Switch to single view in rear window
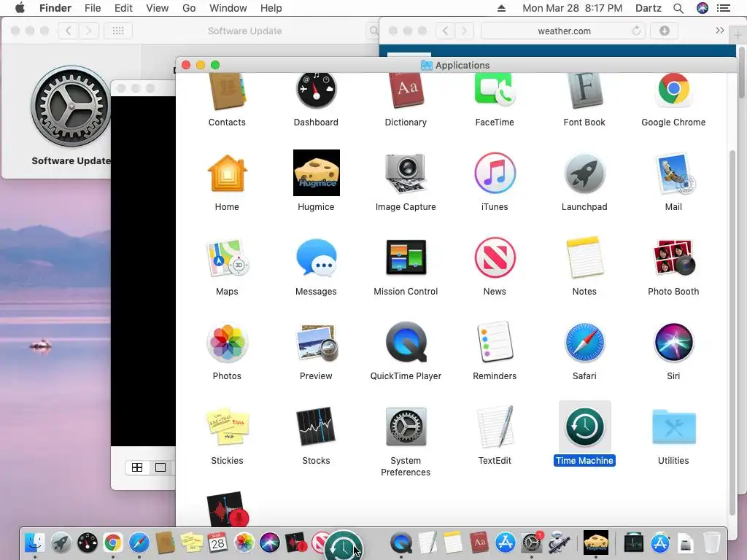Viewport: 747px width, 560px height. (x=160, y=467)
